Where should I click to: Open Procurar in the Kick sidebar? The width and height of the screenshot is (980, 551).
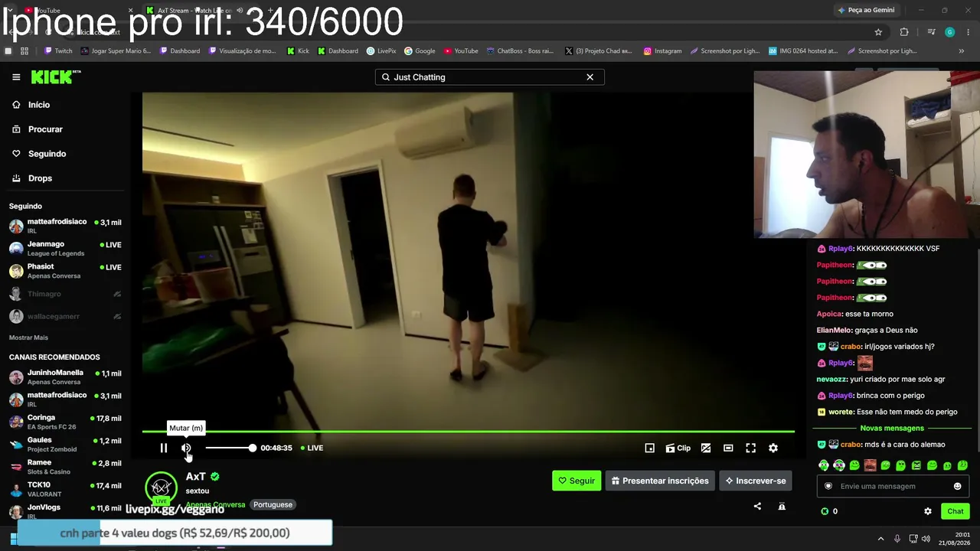[x=45, y=129]
